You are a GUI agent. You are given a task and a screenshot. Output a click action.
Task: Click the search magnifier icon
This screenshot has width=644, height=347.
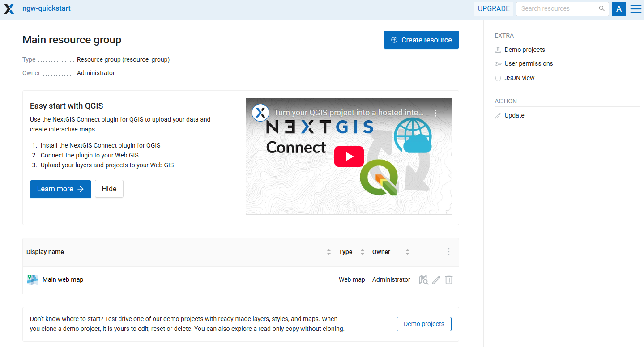pos(602,9)
